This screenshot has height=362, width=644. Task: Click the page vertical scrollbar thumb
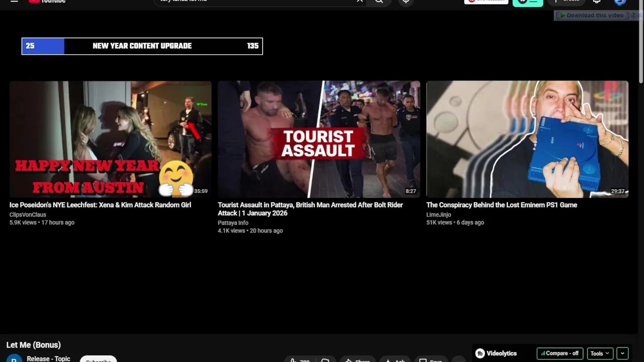[640, 43]
